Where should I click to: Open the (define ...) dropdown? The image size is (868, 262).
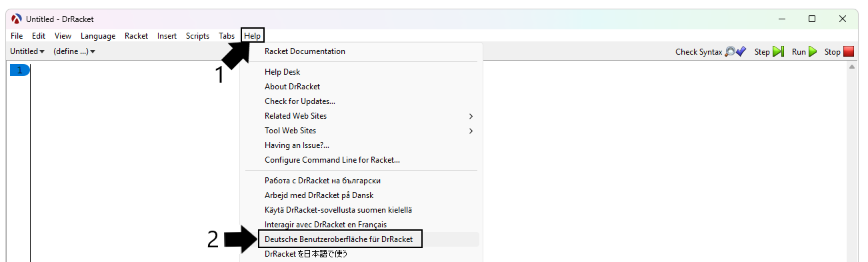75,51
